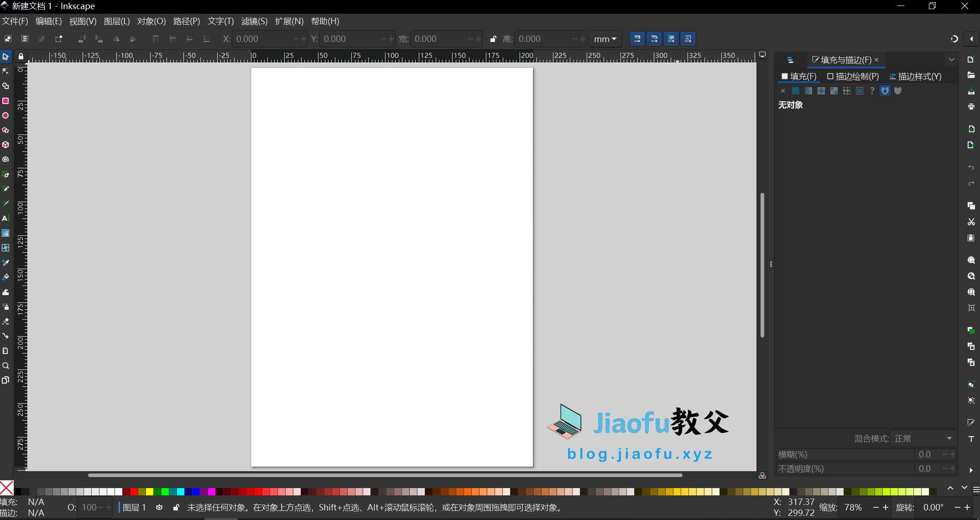The image size is (980, 520).
Task: Select the Spray tool
Action: click(5, 307)
